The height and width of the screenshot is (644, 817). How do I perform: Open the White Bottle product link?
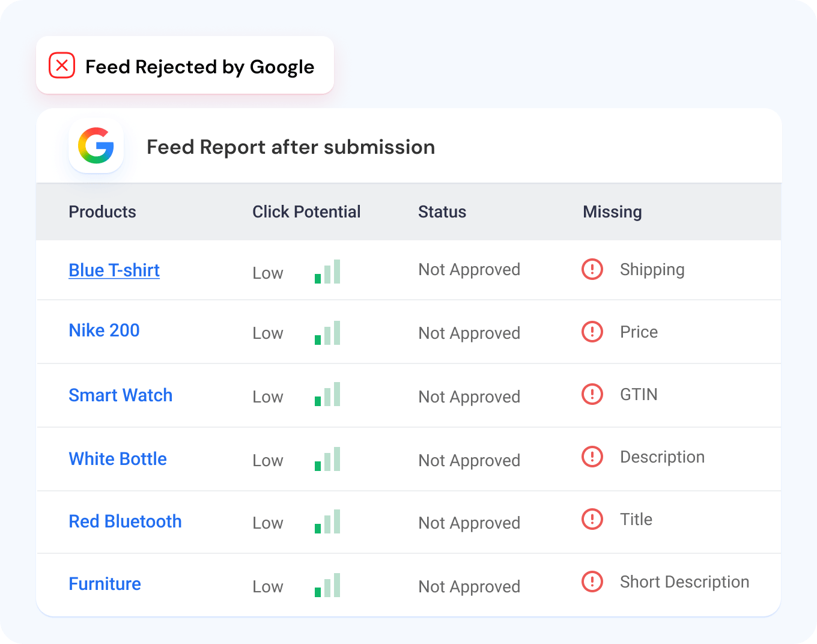click(x=118, y=459)
